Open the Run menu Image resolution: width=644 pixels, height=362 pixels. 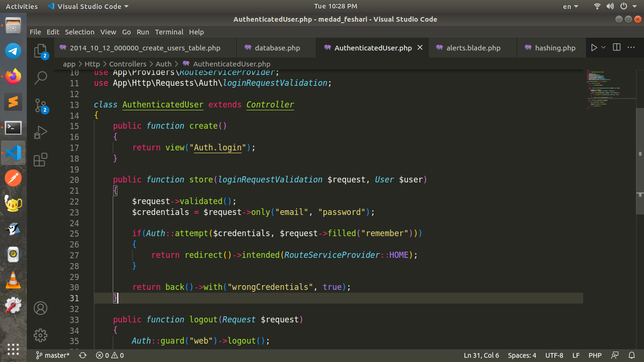tap(143, 32)
